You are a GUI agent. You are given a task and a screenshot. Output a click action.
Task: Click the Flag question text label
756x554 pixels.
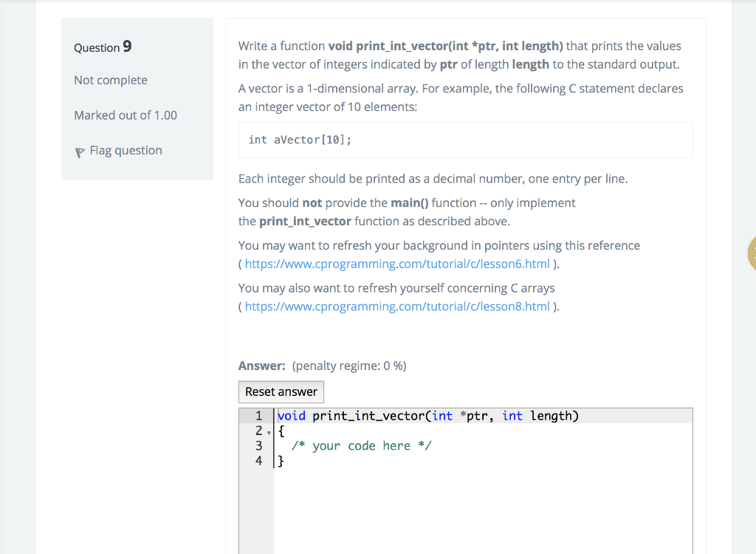click(125, 150)
